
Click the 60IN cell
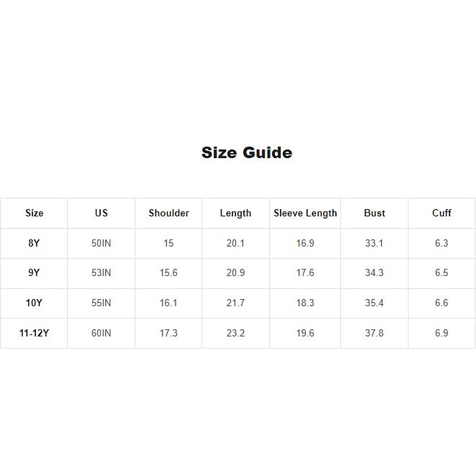101,333
